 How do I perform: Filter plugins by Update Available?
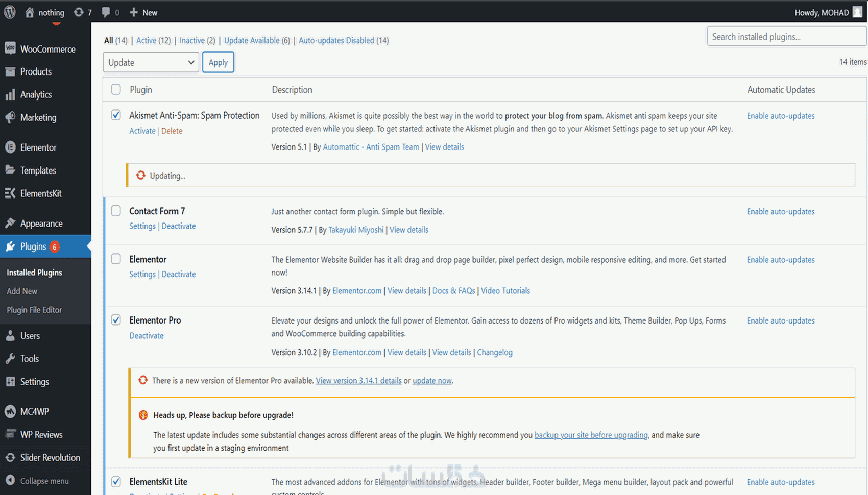pos(252,40)
